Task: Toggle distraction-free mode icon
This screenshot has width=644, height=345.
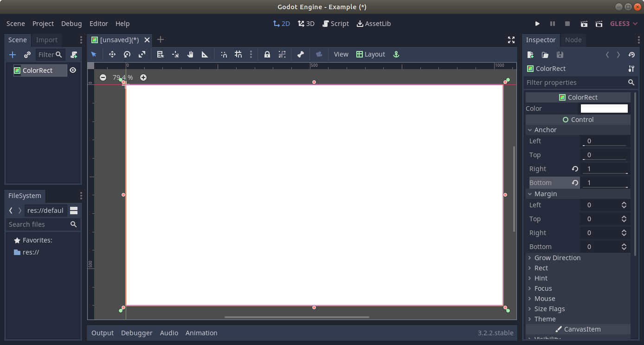Action: tap(511, 40)
